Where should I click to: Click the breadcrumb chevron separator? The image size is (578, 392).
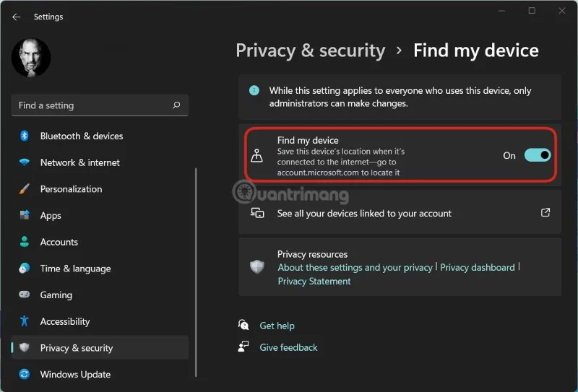[399, 51]
